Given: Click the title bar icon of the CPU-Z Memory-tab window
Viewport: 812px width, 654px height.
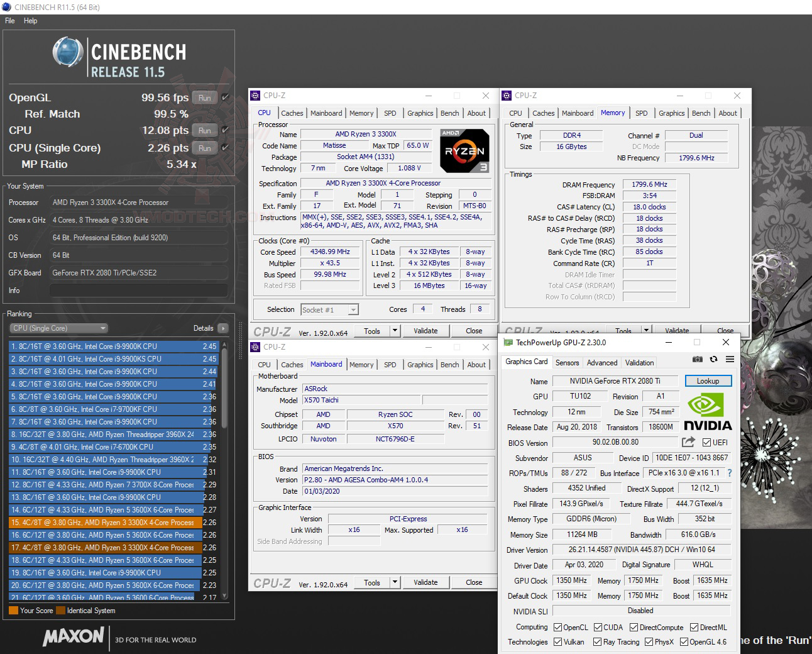Looking at the screenshot, I should coord(507,96).
